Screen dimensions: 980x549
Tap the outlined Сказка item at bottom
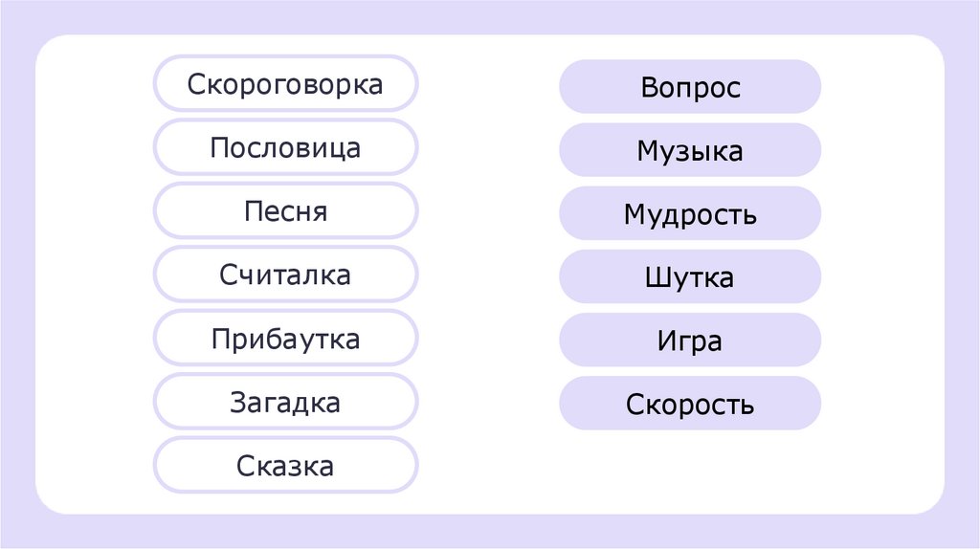[x=285, y=466]
